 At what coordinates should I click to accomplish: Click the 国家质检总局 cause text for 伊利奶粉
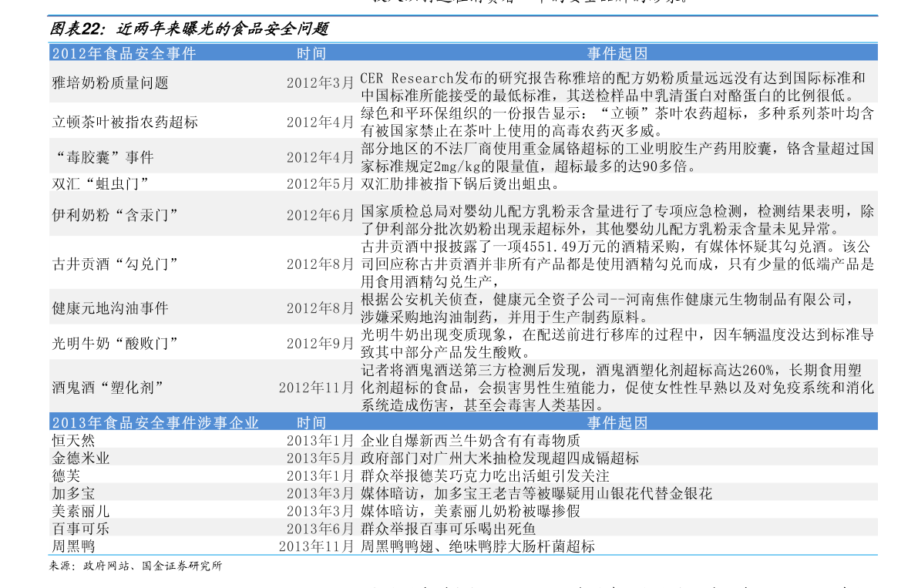(x=617, y=220)
